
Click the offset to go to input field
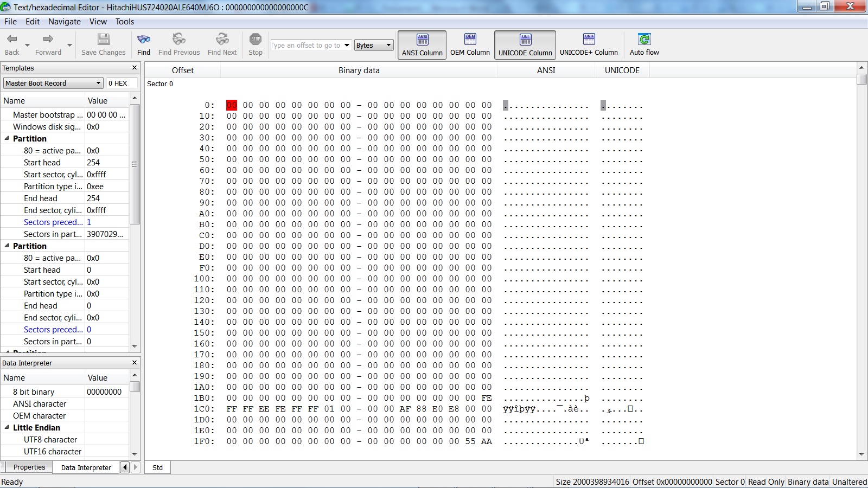click(307, 45)
